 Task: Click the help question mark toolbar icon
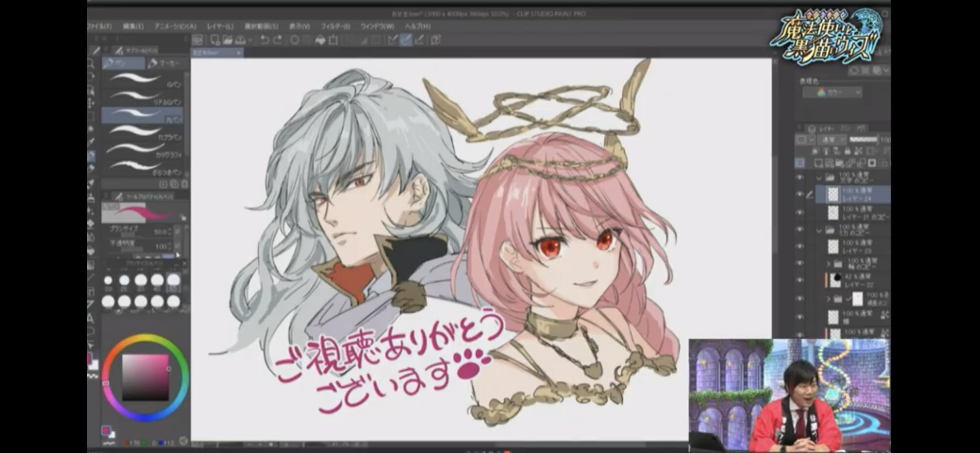[436, 40]
